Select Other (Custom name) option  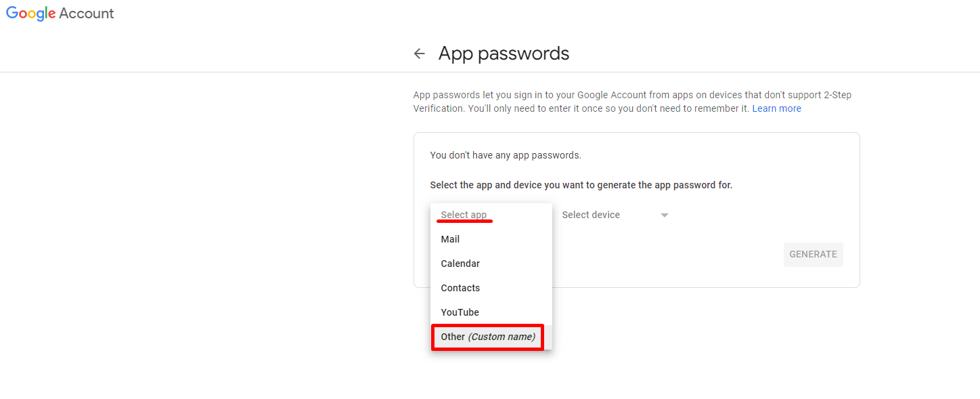[487, 337]
